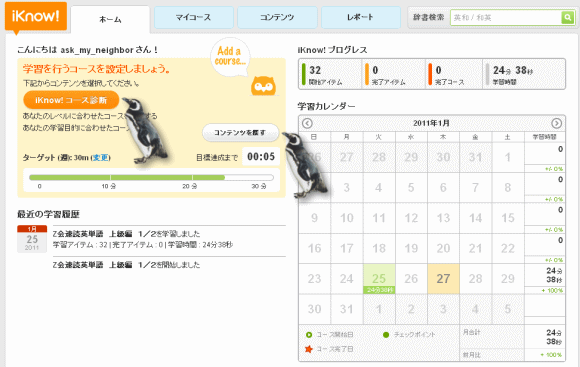The height and width of the screenshot is (367, 580).
Task: Select January 25 in the study calendar
Action: pyautogui.click(x=379, y=279)
